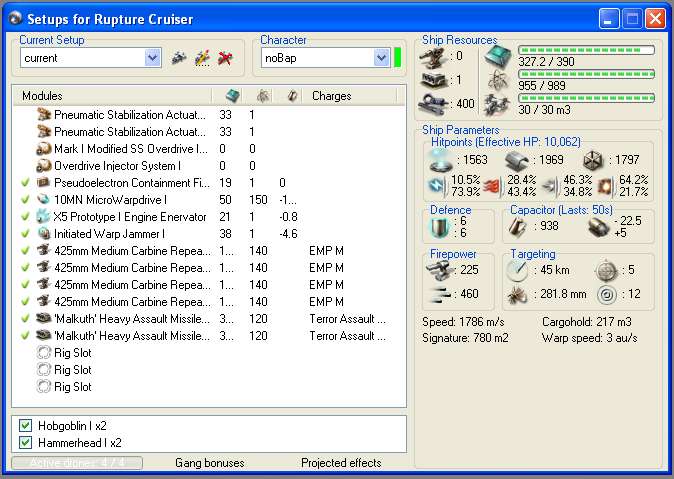Image resolution: width=674 pixels, height=479 pixels.
Task: Open Gang bonuses
Action: [209, 463]
